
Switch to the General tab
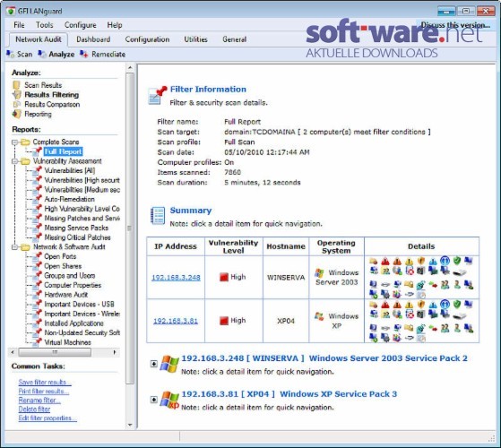coord(234,39)
